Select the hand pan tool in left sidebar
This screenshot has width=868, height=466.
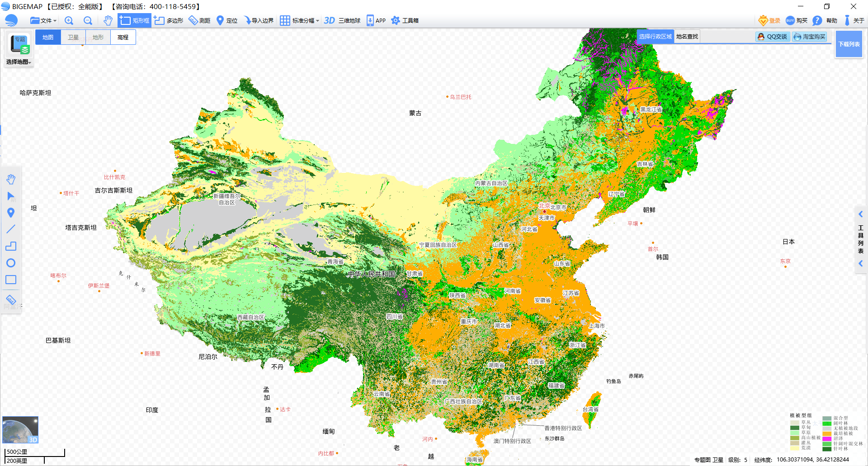(x=11, y=179)
